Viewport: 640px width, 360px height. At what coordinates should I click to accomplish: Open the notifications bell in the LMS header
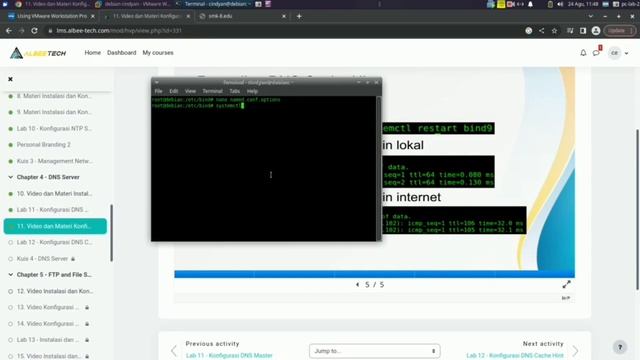(x=583, y=53)
